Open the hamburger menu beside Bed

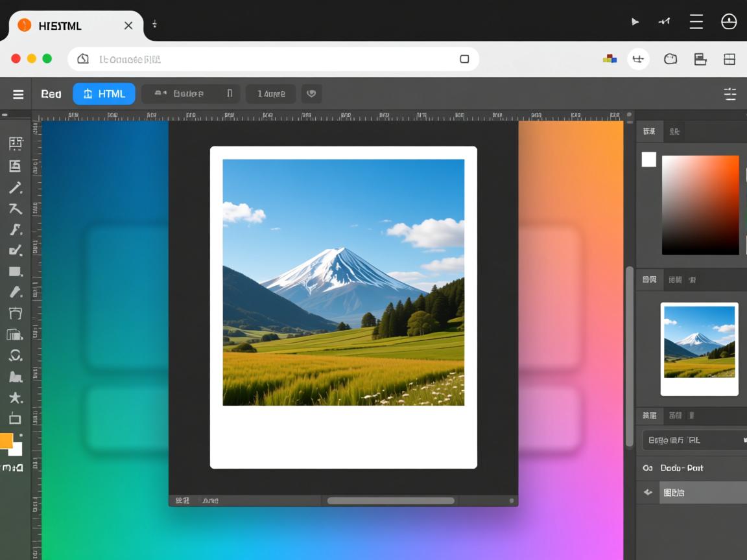(x=18, y=95)
